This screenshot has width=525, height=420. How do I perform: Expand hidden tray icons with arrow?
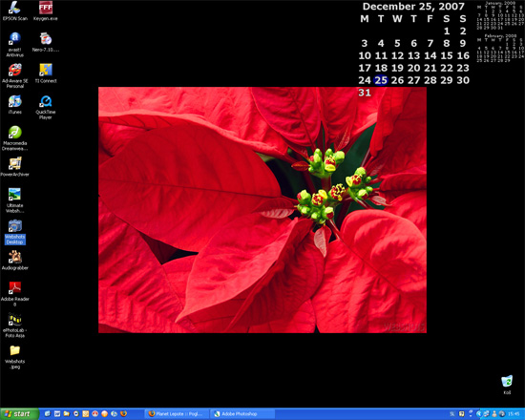tap(479, 414)
